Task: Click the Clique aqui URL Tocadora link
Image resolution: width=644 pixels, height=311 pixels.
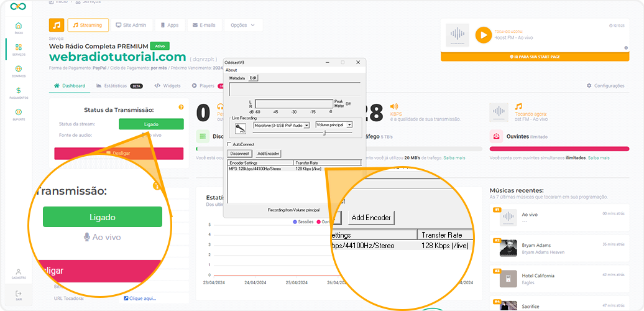Action: (x=140, y=299)
